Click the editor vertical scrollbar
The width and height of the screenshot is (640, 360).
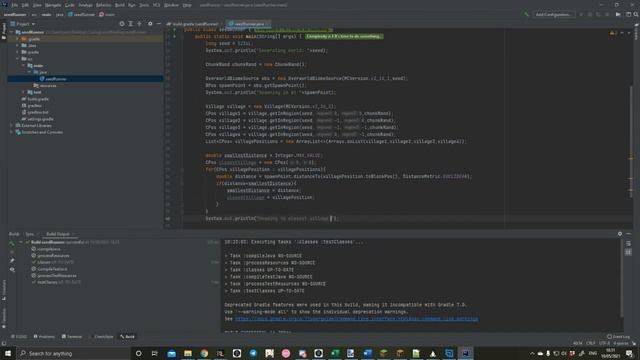pyautogui.click(x=631, y=141)
